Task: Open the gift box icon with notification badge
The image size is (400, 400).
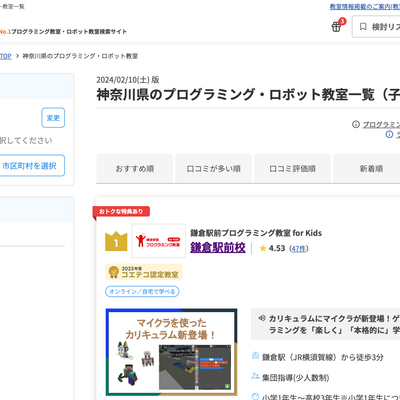Action: click(x=338, y=25)
